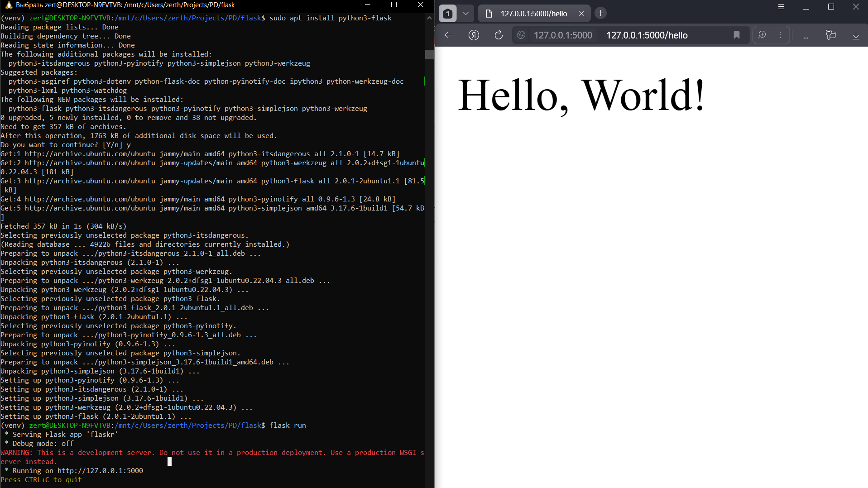This screenshot has height=488, width=868.
Task: Open a new browser tab
Action: pyautogui.click(x=600, y=13)
